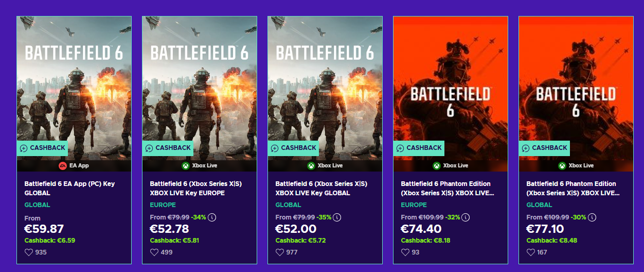
Task: Favorite the €74.40 Phantom Edition Europe
Action: tap(405, 252)
